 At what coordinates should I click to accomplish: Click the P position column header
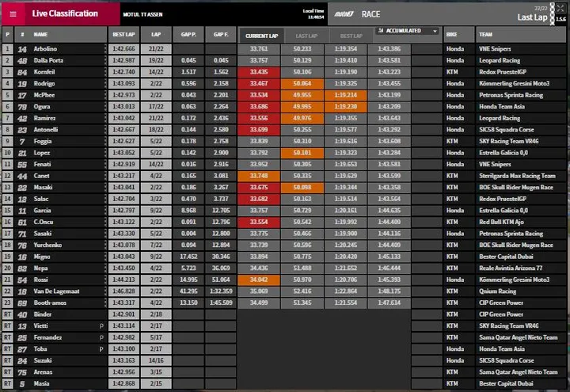[8, 35]
